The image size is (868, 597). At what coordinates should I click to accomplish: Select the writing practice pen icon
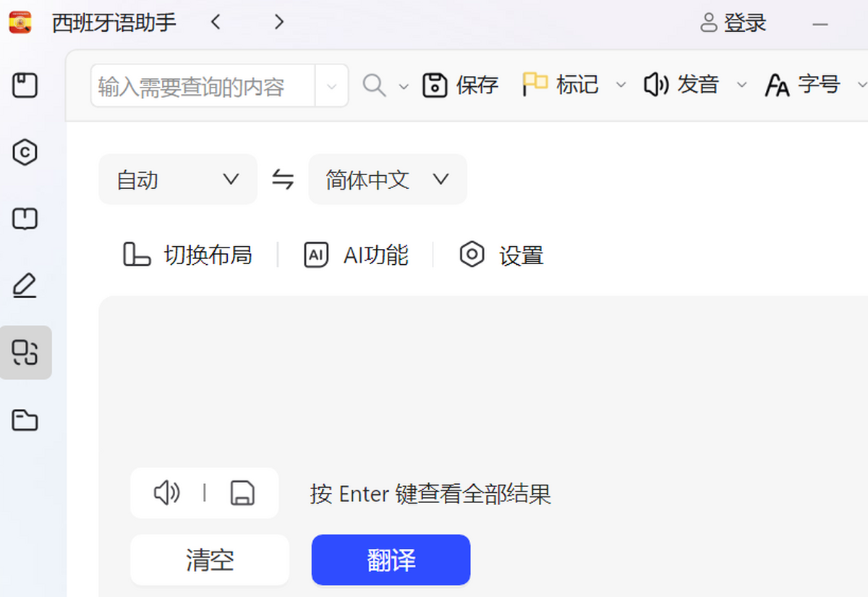click(26, 285)
